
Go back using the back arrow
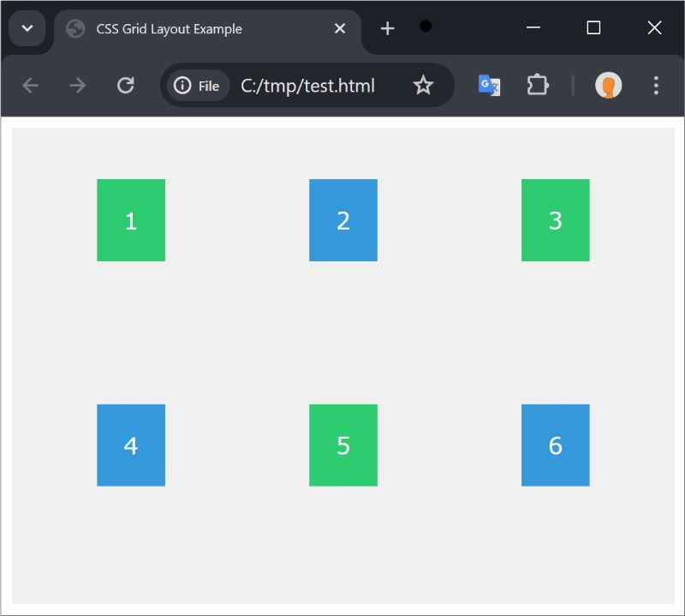pyautogui.click(x=31, y=86)
